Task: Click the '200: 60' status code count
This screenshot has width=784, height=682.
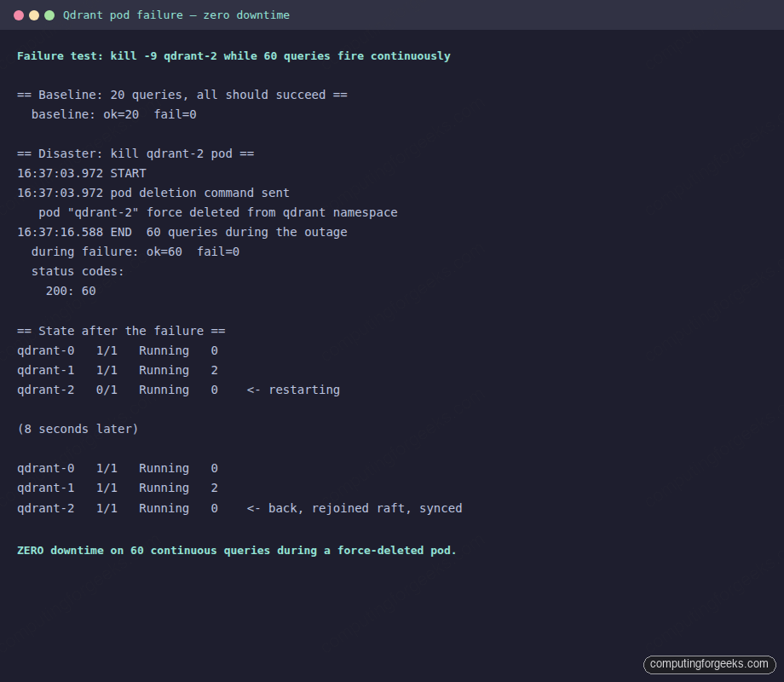Action: 71,292
